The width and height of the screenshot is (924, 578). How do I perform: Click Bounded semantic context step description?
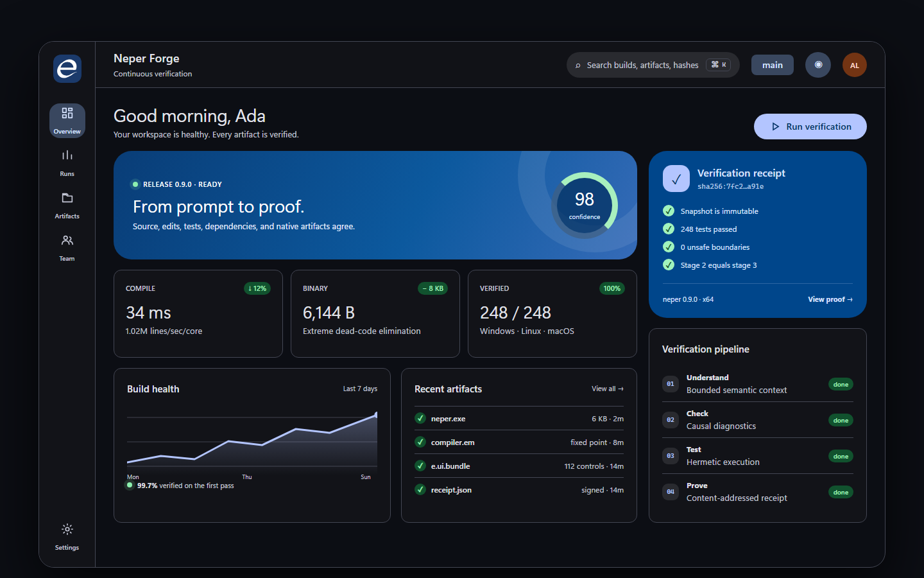(737, 390)
